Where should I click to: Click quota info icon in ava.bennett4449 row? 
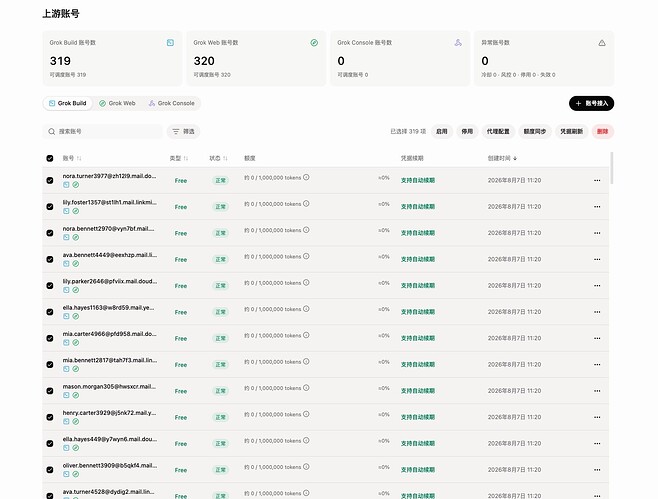tap(306, 256)
